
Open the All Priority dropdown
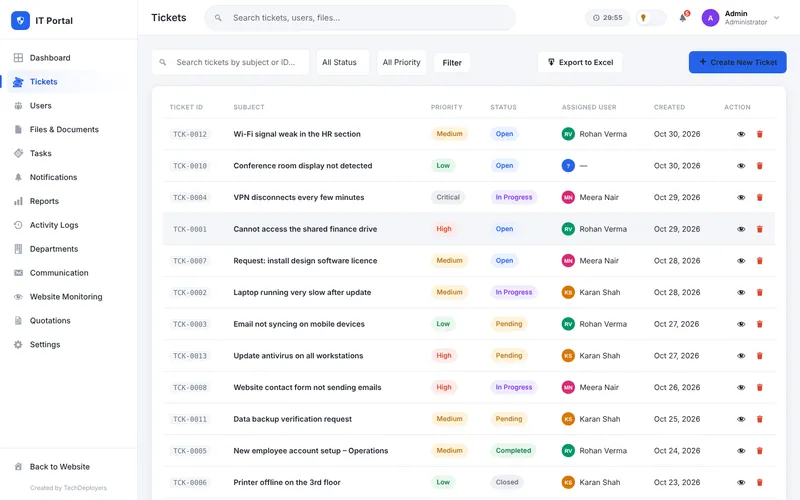coord(402,62)
